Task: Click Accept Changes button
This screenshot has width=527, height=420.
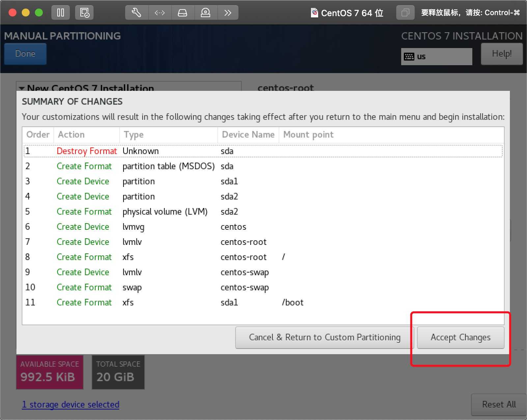Action: click(460, 337)
